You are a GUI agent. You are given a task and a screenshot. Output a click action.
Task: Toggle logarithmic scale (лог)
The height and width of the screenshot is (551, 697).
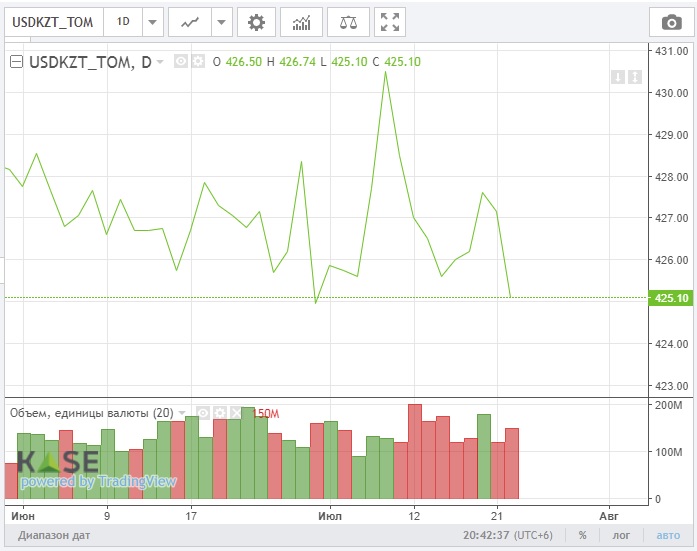[621, 535]
